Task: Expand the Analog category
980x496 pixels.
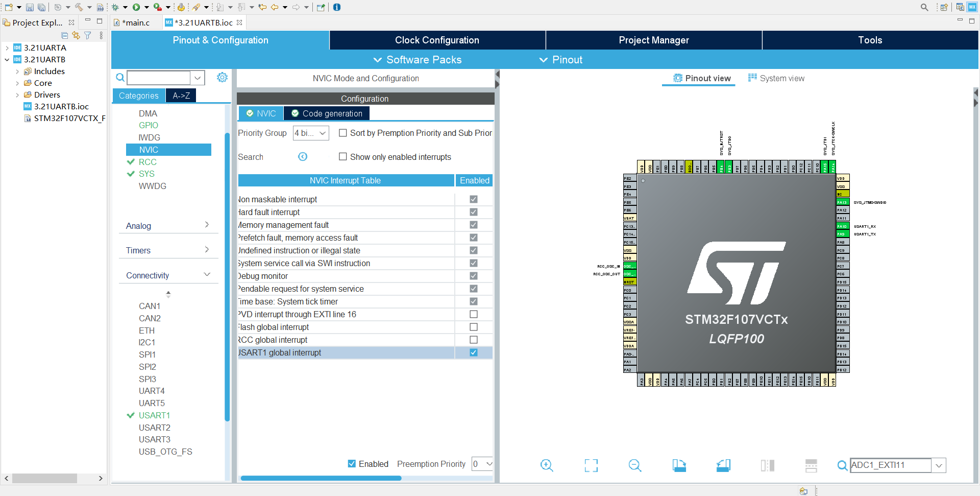Action: coord(207,225)
